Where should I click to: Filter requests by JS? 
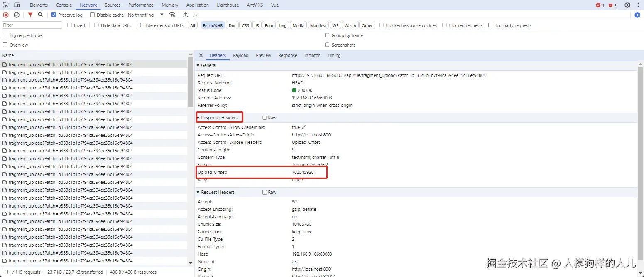[x=257, y=25]
